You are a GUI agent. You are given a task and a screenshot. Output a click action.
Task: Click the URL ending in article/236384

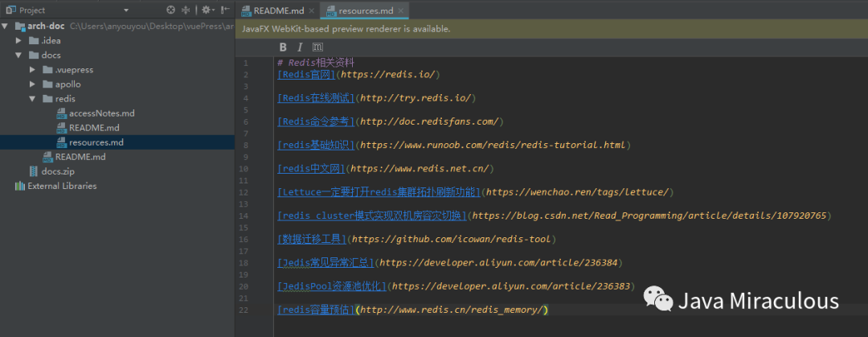tap(498, 263)
